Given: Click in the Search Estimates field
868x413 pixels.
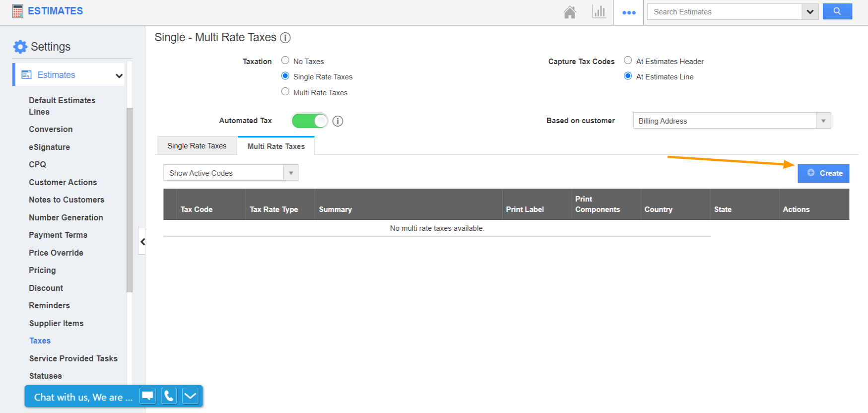Looking at the screenshot, I should click(725, 12).
